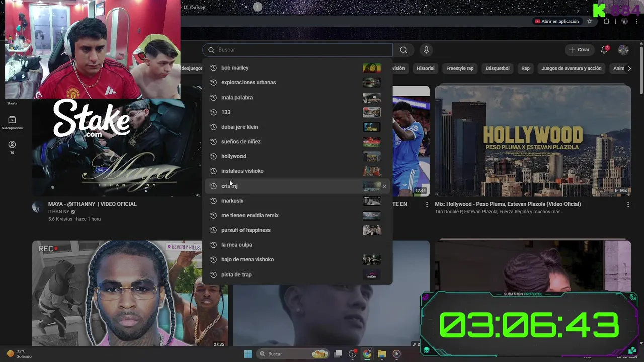The height and width of the screenshot is (362, 644).
Task: Select the Freestyle rap filter chip
Action: pos(460,68)
